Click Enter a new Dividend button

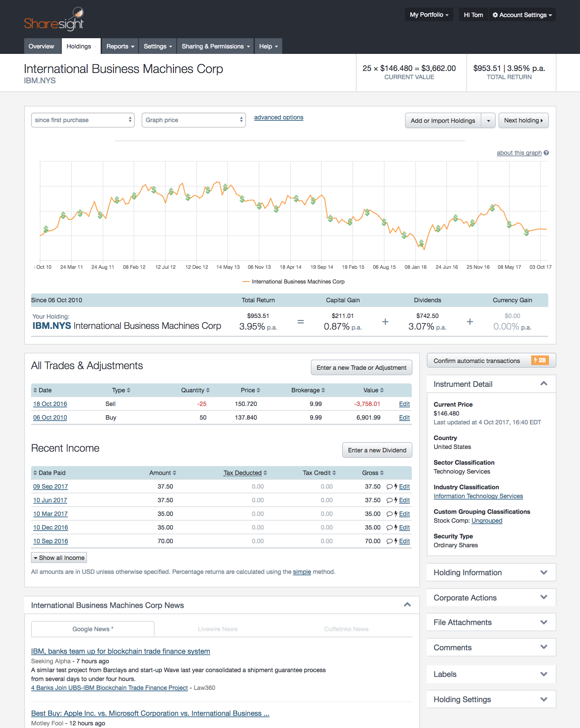click(377, 450)
